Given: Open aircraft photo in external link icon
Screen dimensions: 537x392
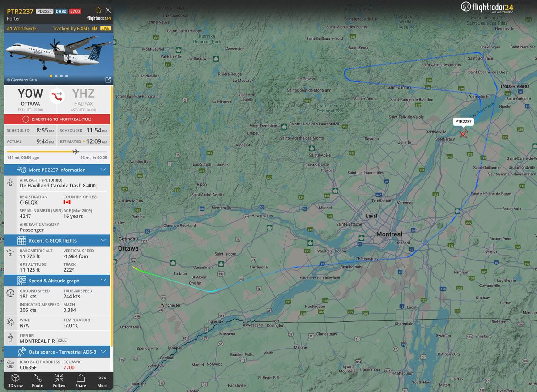Looking at the screenshot, I should 108,80.
